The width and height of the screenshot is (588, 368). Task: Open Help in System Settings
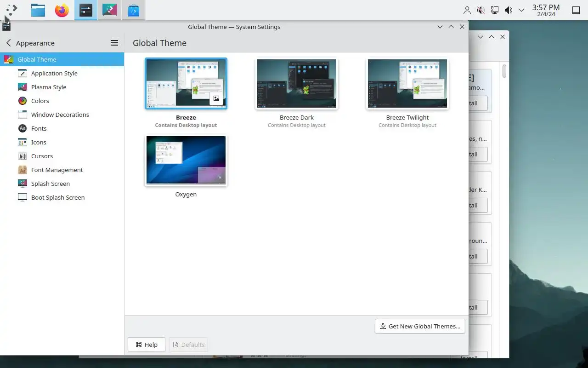tap(147, 345)
